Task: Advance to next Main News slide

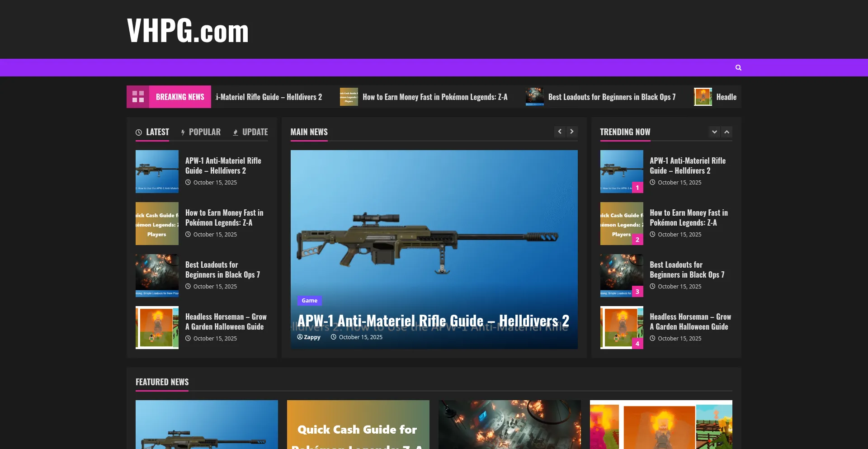Action: pyautogui.click(x=572, y=132)
